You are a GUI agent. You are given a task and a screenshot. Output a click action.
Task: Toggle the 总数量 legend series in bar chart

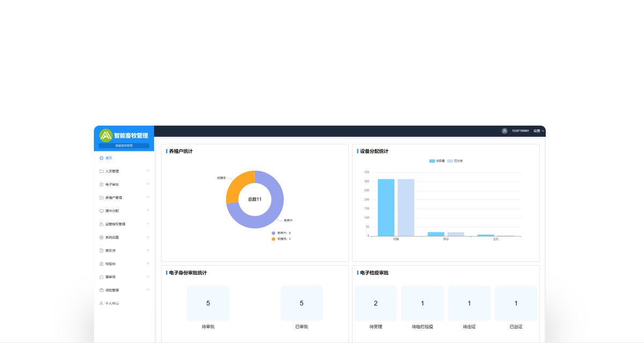(x=437, y=160)
